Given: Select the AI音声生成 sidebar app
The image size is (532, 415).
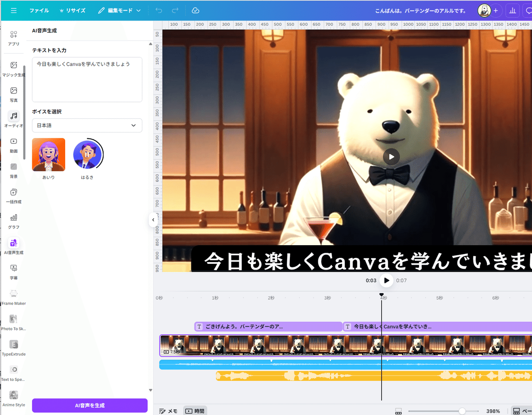Looking at the screenshot, I should pyautogui.click(x=14, y=247).
